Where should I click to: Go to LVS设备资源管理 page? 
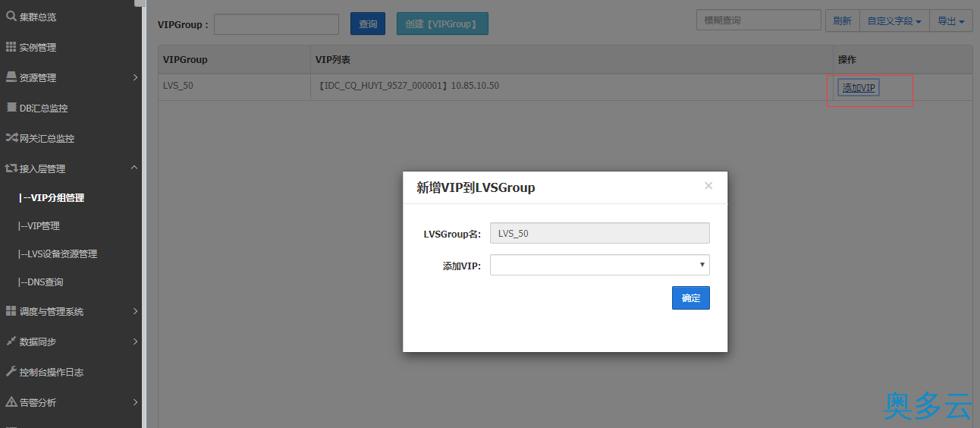(61, 253)
